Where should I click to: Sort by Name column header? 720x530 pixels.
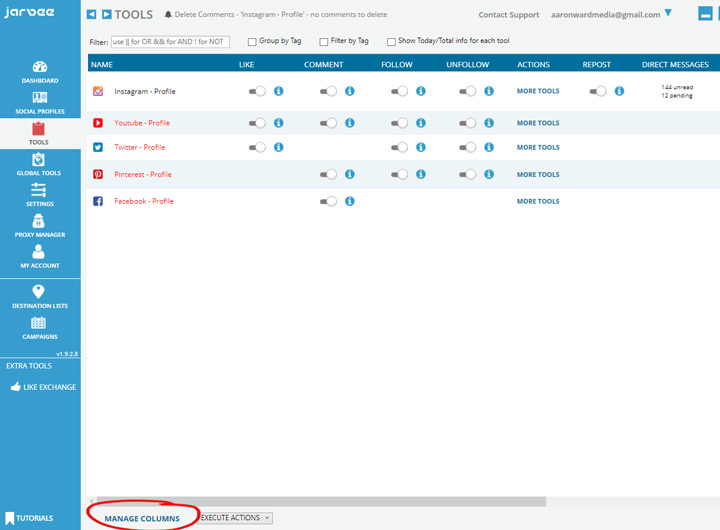(102, 64)
